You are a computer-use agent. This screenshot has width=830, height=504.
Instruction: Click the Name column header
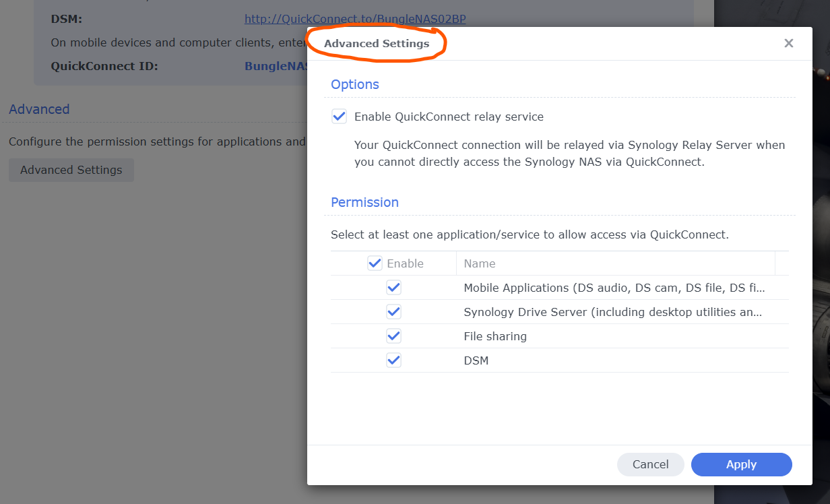[x=480, y=263]
